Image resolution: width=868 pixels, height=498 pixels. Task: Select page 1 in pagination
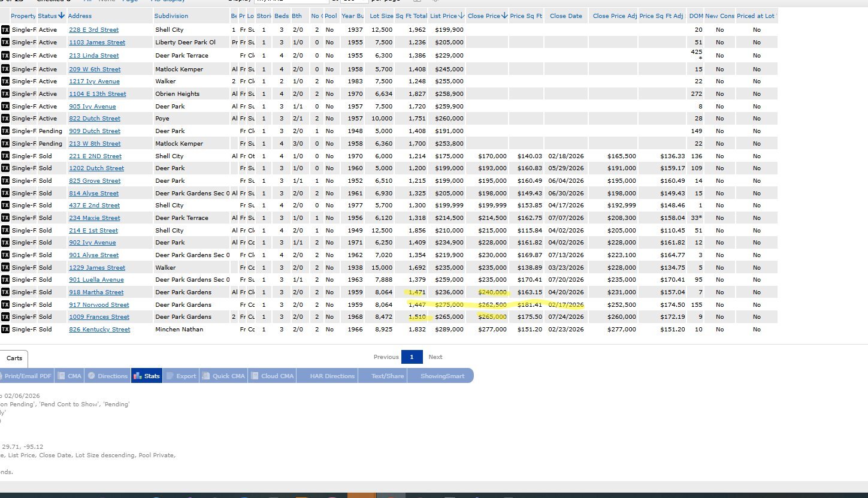tap(412, 357)
